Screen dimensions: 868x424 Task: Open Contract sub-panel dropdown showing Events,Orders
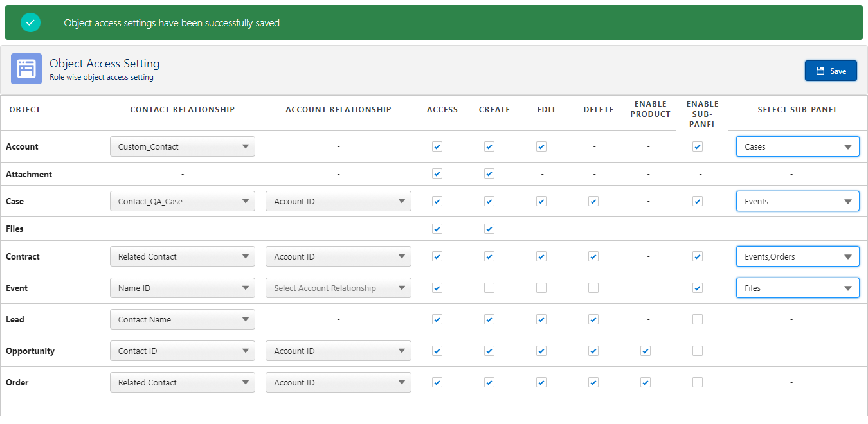tap(797, 256)
